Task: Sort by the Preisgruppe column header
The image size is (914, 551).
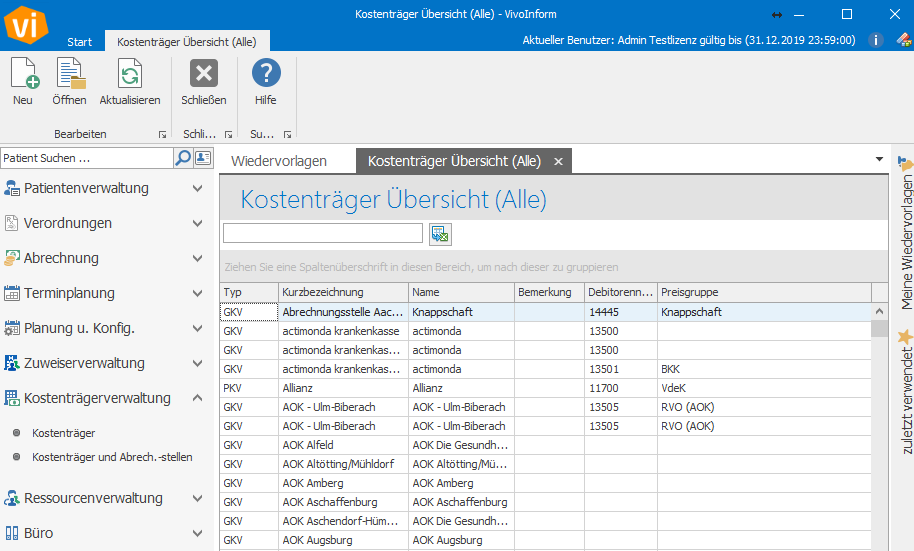Action: (764, 292)
